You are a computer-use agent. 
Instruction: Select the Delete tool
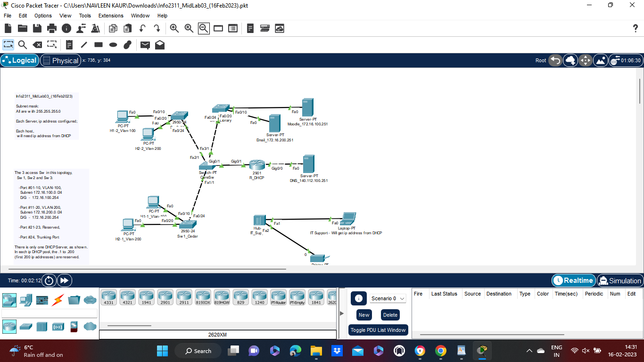(x=37, y=45)
